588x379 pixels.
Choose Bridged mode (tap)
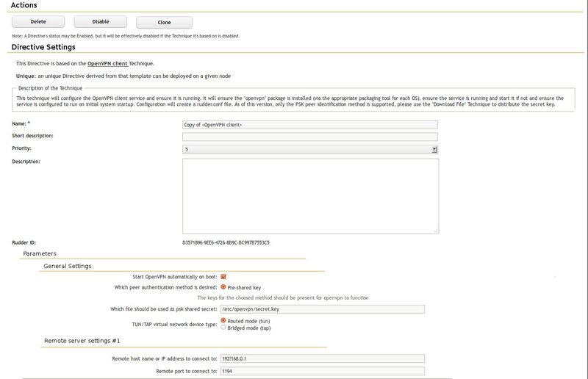223,328
